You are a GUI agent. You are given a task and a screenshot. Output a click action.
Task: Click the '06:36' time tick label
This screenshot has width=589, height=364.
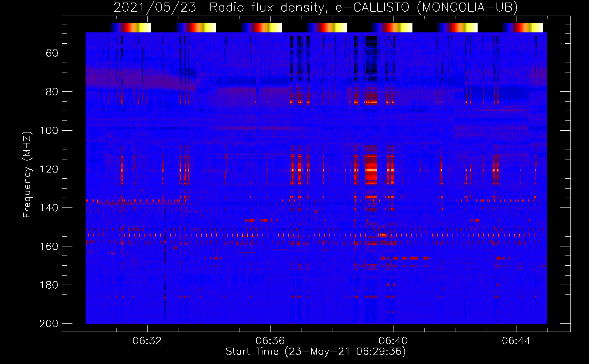point(270,341)
